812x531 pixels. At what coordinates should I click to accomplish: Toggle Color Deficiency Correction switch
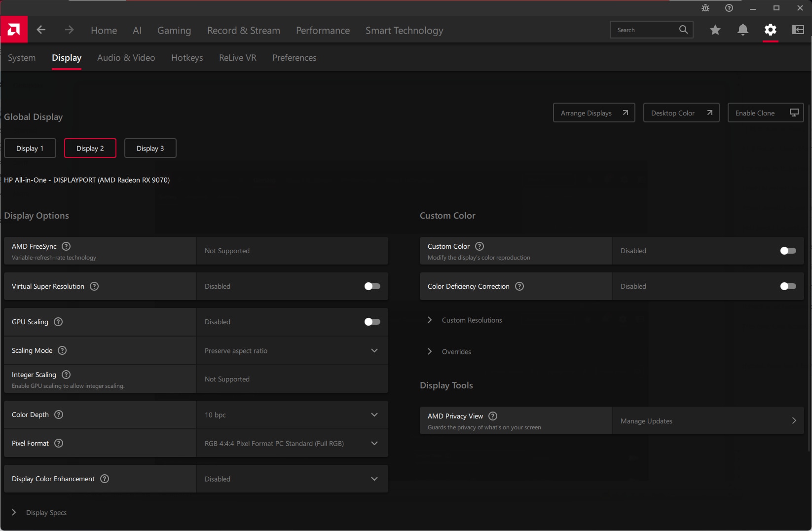(788, 286)
